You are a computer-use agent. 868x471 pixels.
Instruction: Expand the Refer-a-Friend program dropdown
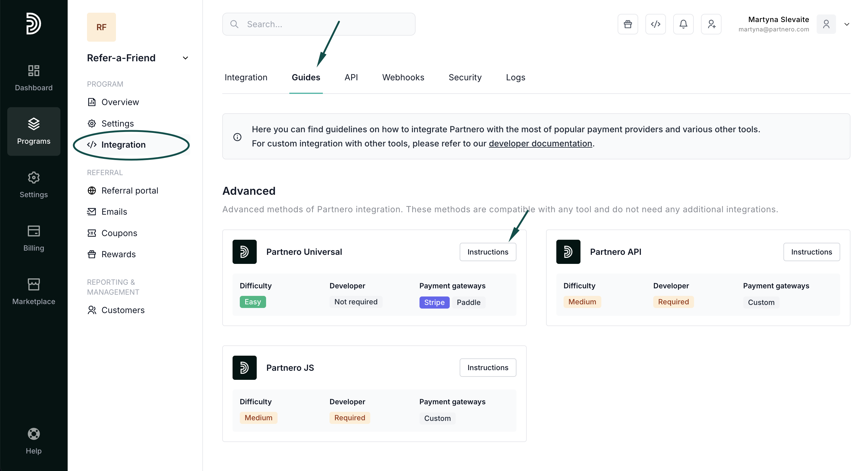click(x=185, y=58)
